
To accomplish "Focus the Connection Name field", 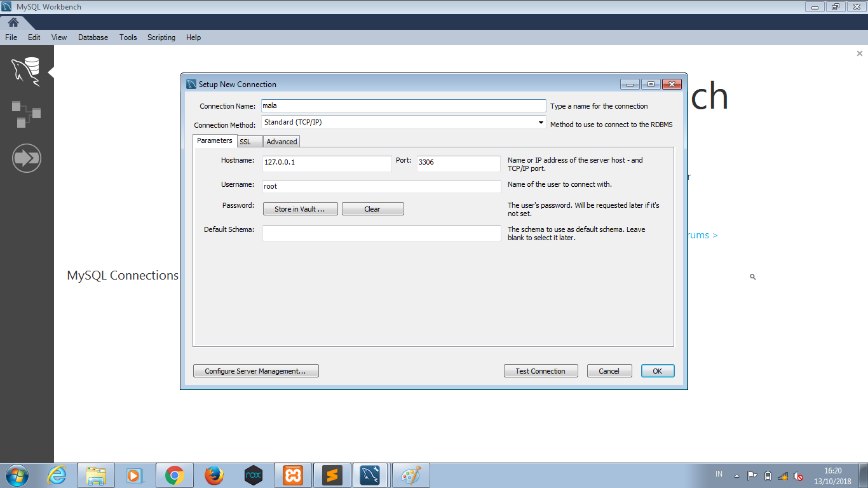I will pyautogui.click(x=403, y=106).
